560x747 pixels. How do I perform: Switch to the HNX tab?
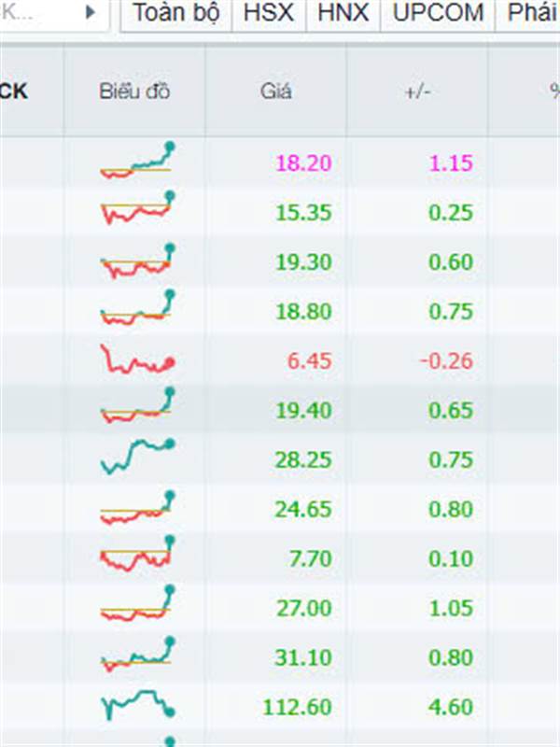pyautogui.click(x=343, y=12)
